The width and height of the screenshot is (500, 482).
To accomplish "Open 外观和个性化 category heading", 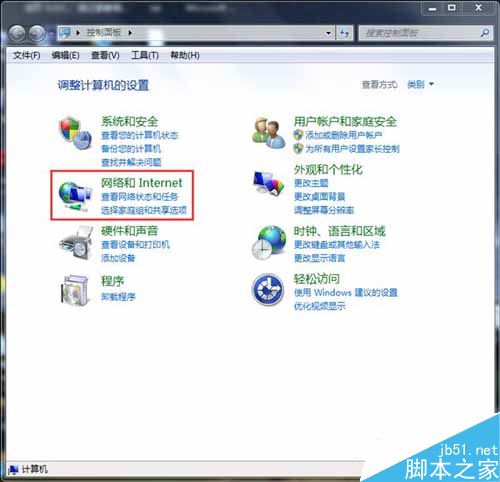I will tap(328, 169).
